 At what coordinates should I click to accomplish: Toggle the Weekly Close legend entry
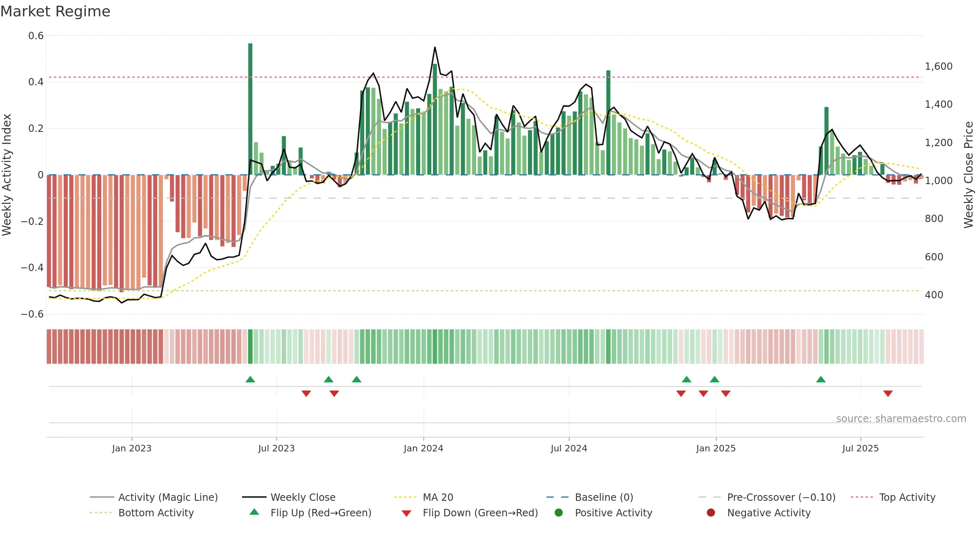(289, 497)
